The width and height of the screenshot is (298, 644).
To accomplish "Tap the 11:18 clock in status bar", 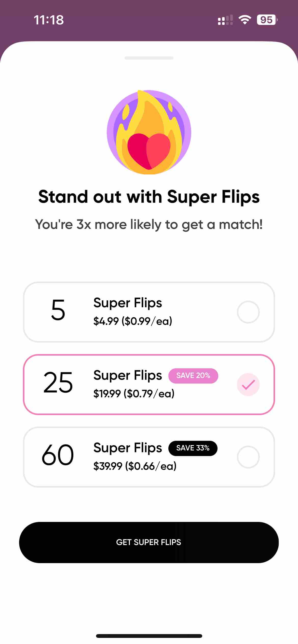I will (49, 20).
